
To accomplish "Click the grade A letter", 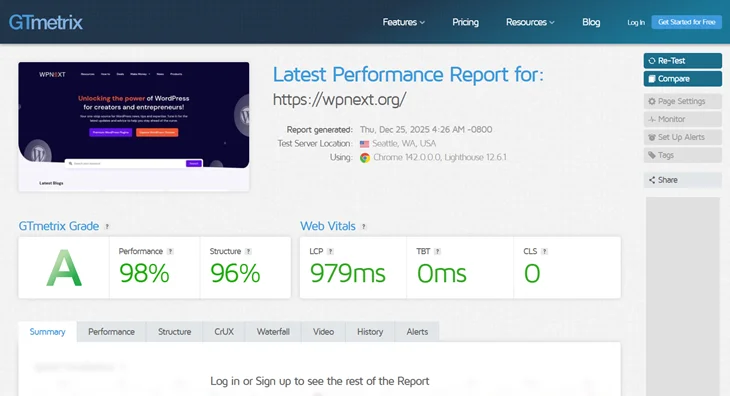I will (64, 268).
